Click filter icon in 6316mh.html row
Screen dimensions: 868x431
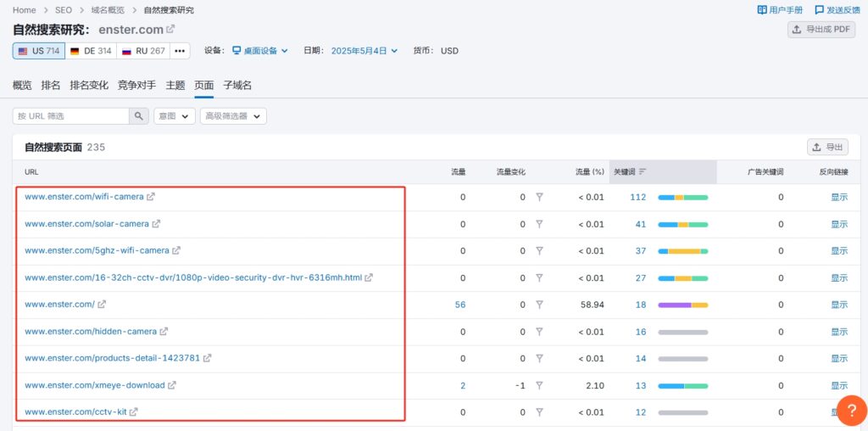(x=539, y=277)
